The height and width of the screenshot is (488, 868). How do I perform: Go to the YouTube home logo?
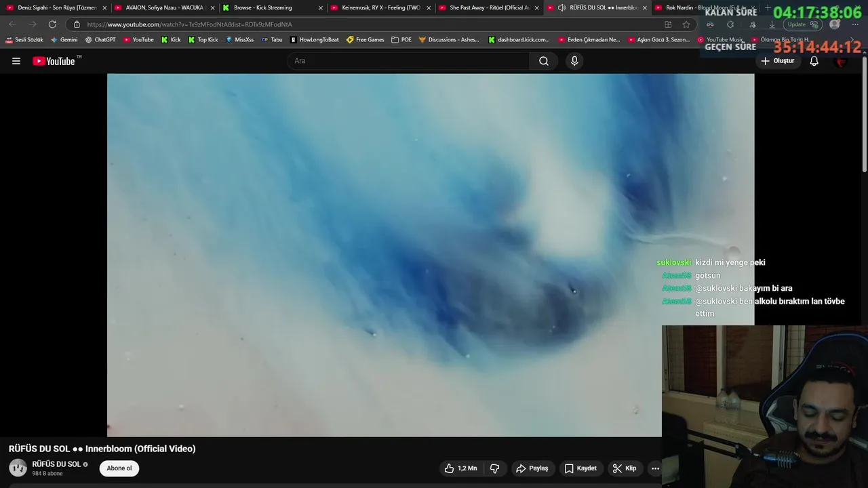point(54,61)
